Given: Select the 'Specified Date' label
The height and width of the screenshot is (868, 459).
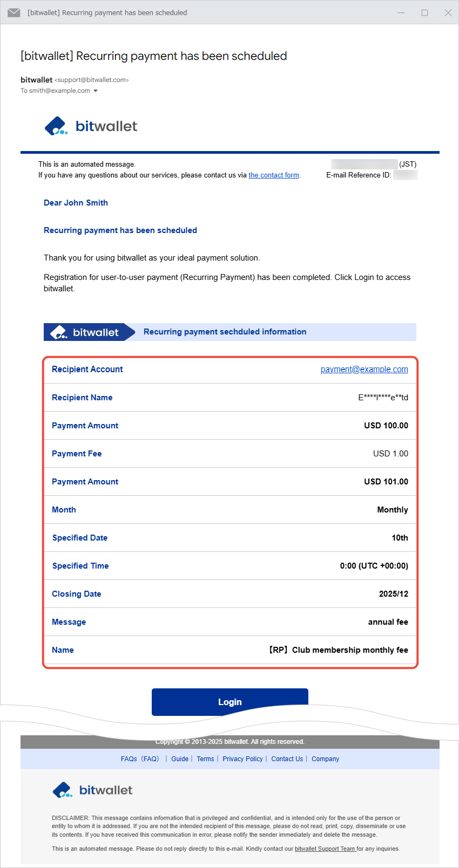Looking at the screenshot, I should point(80,538).
